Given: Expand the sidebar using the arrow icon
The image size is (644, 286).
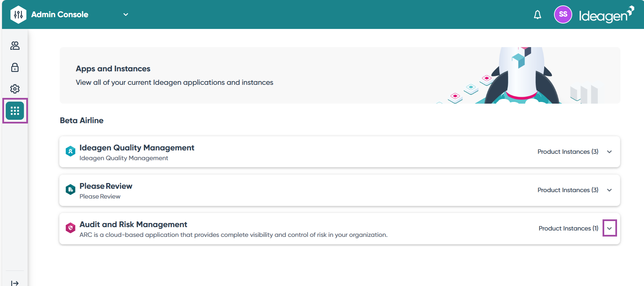Looking at the screenshot, I should [15, 283].
